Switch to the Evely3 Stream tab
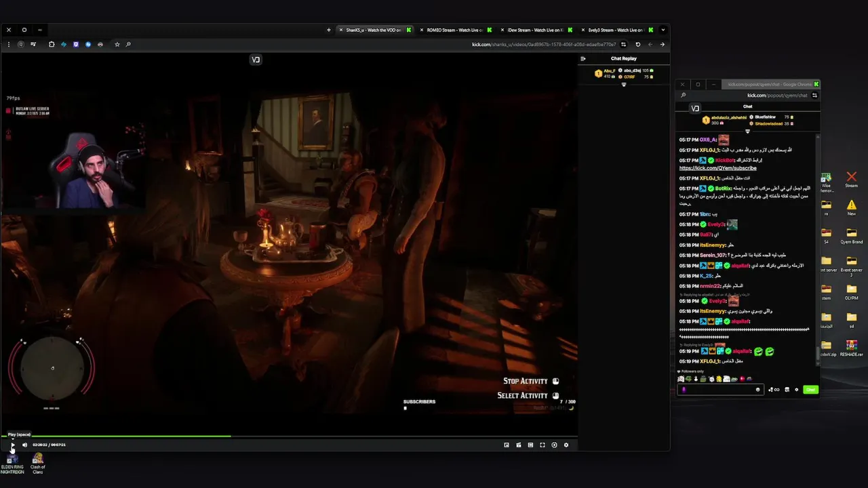Viewport: 868px width, 488px height. click(616, 30)
